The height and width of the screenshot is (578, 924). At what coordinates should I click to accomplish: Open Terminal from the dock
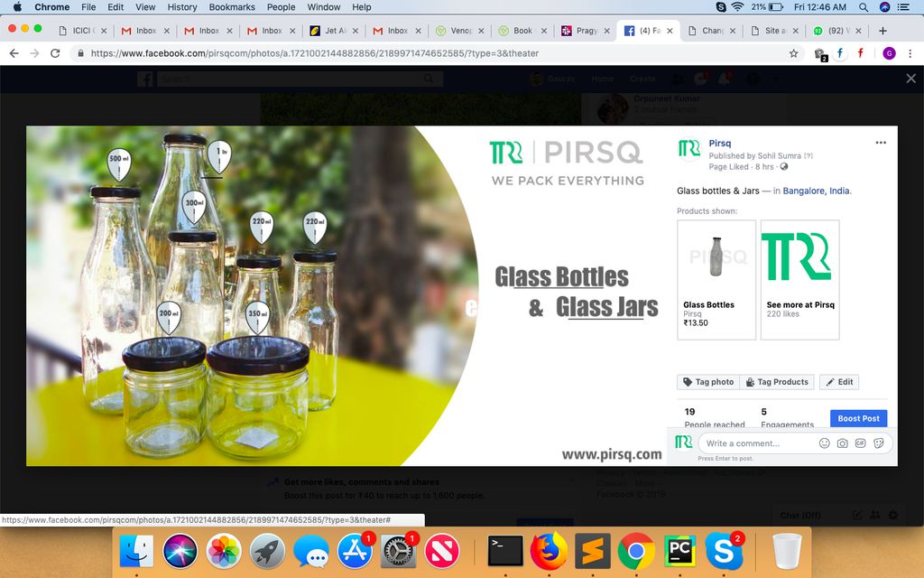point(505,552)
